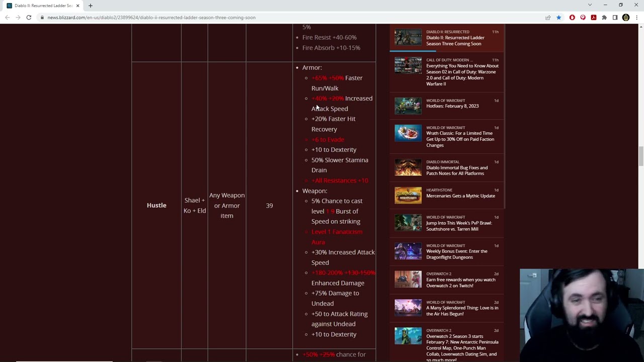The image size is (644, 362).
Task: Reload the page with the refresh icon
Action: tap(29, 18)
